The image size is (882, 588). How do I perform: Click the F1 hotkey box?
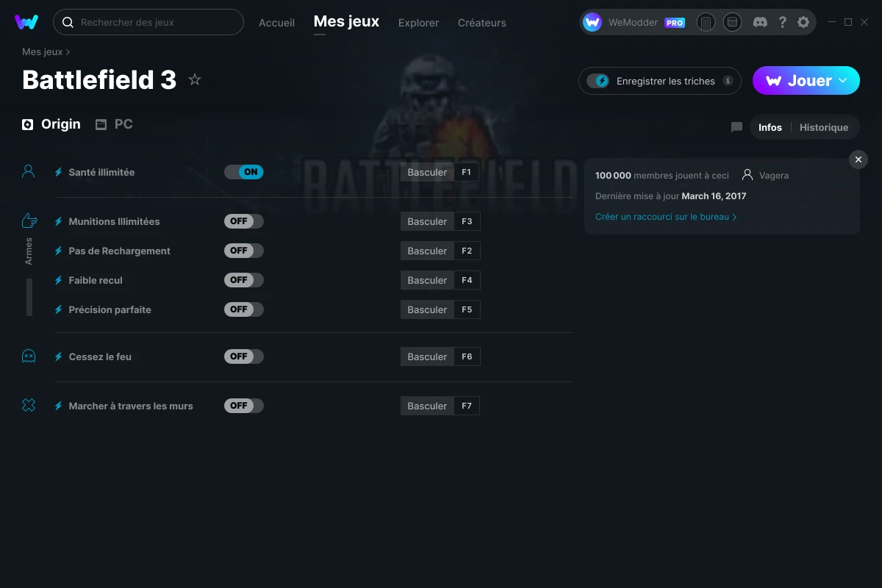(467, 172)
